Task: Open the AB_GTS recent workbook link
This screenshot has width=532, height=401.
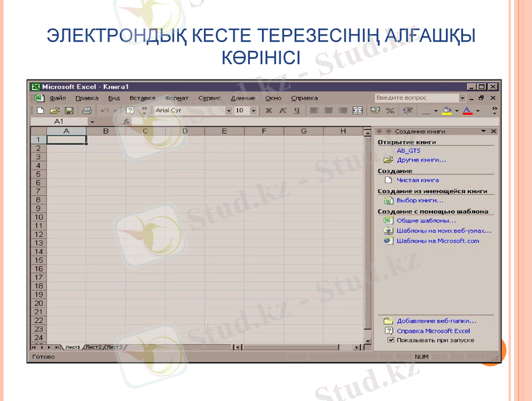Action: tap(408, 150)
